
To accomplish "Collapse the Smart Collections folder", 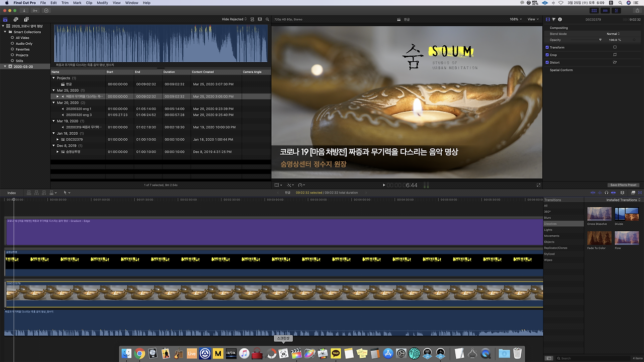I will 5,32.
